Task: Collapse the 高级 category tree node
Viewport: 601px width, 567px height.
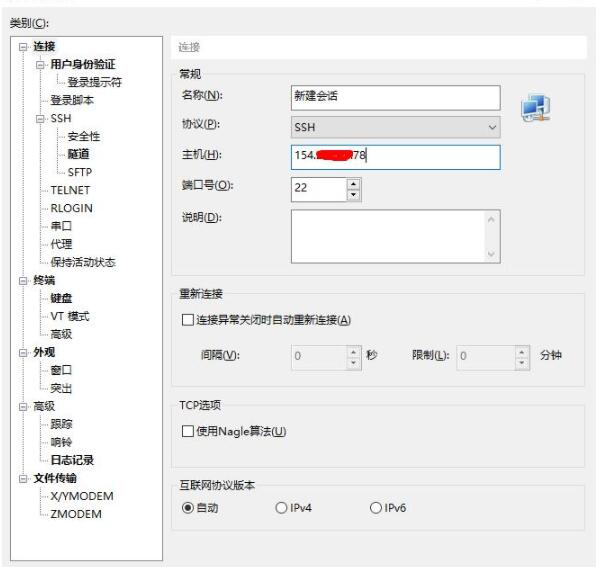Action: point(23,407)
